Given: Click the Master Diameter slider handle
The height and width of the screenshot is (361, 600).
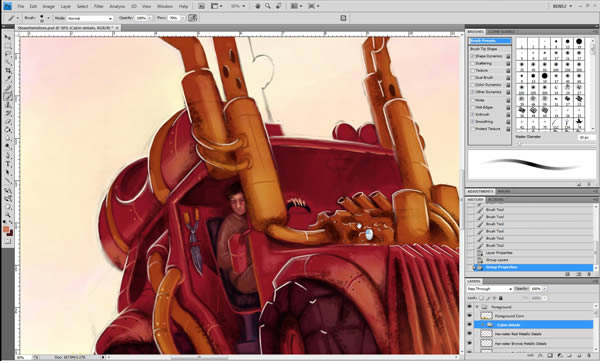Looking at the screenshot, I should point(519,144).
